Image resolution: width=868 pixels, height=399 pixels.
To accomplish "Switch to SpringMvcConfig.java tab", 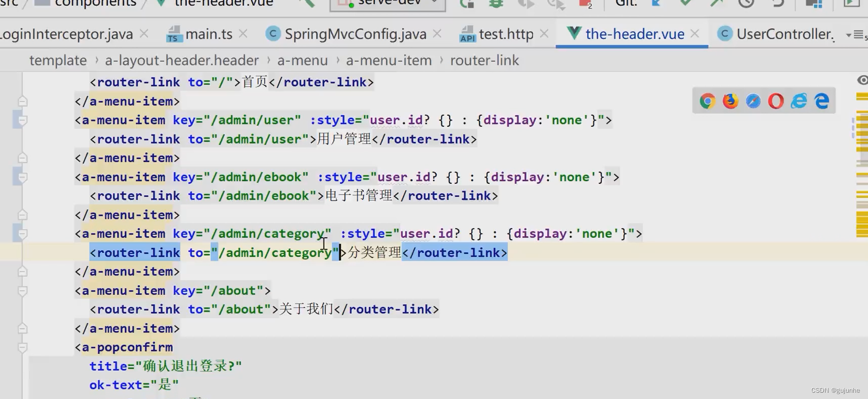I will [x=346, y=34].
